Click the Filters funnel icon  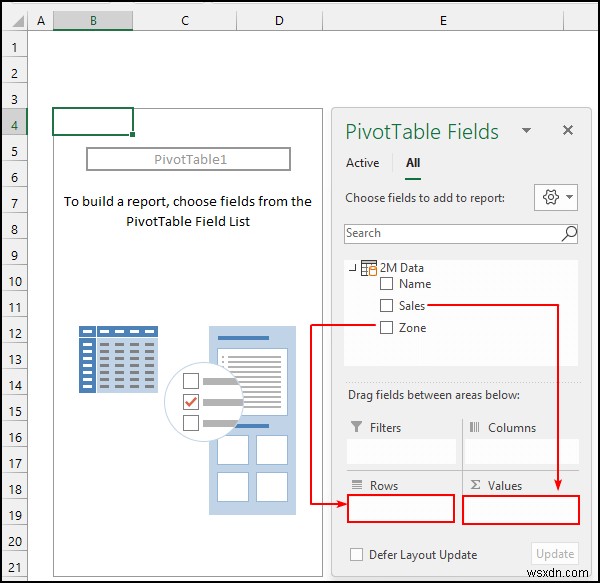point(356,427)
